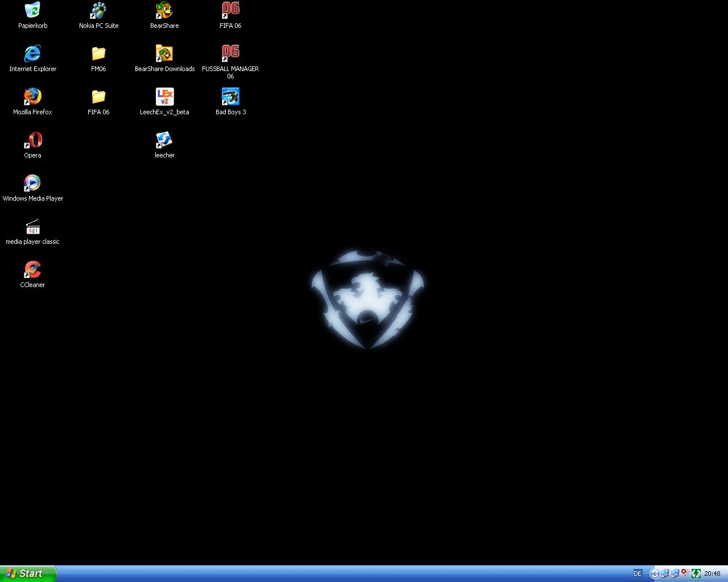This screenshot has width=728, height=582.
Task: Click the tray icon with red X
Action: [x=685, y=573]
